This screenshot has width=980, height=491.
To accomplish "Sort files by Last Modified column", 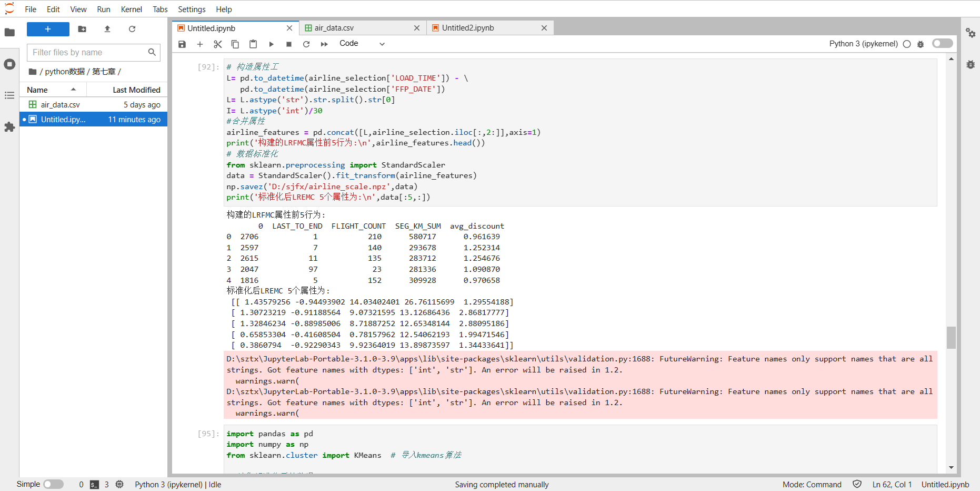I will pyautogui.click(x=127, y=90).
